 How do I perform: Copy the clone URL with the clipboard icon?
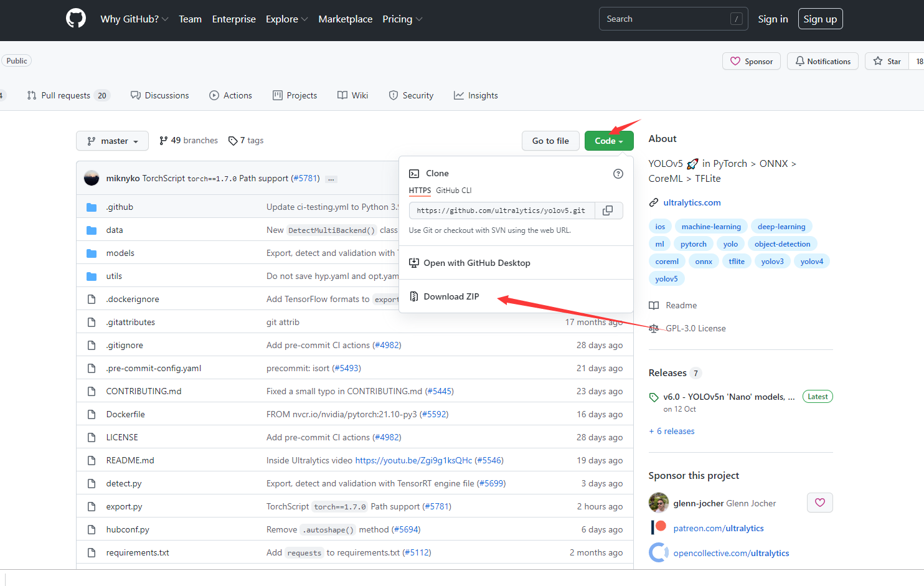click(x=608, y=210)
